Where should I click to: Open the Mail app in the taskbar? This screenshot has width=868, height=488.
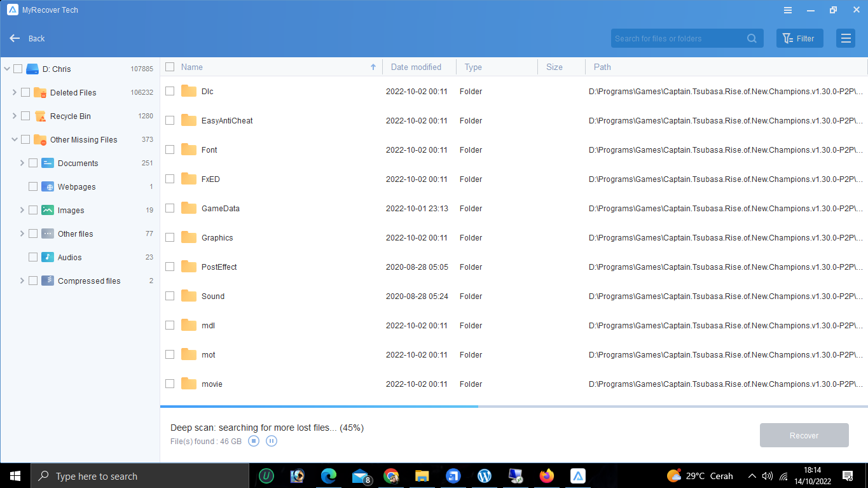click(361, 476)
